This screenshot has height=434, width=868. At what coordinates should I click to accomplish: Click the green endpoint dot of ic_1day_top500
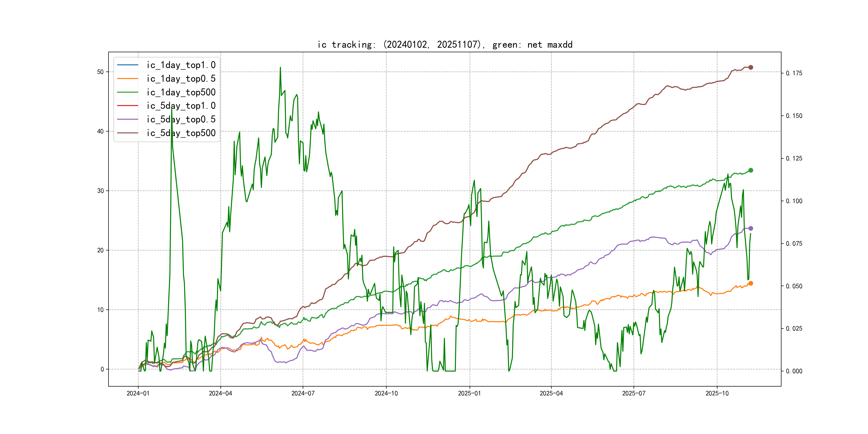pos(750,170)
